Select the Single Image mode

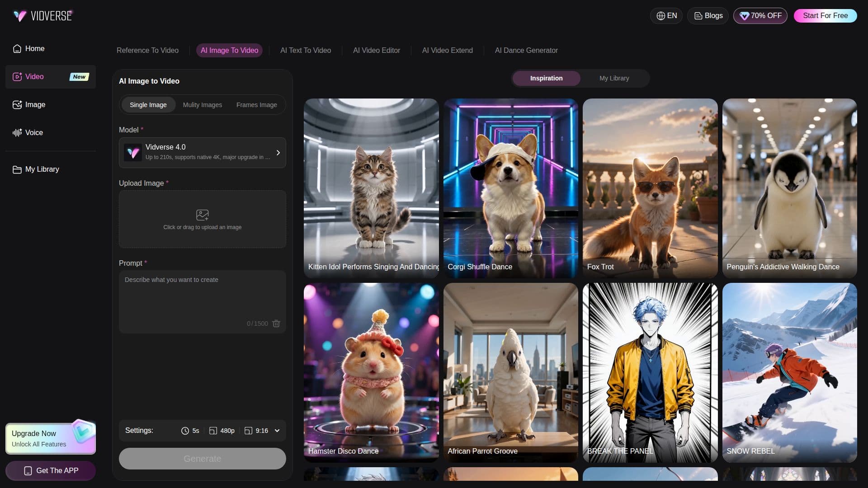point(148,105)
